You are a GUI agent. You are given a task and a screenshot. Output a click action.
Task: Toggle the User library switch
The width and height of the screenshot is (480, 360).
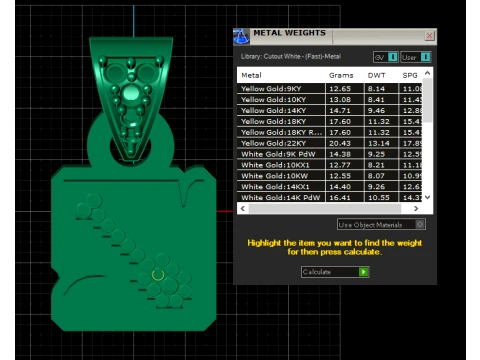416,57
